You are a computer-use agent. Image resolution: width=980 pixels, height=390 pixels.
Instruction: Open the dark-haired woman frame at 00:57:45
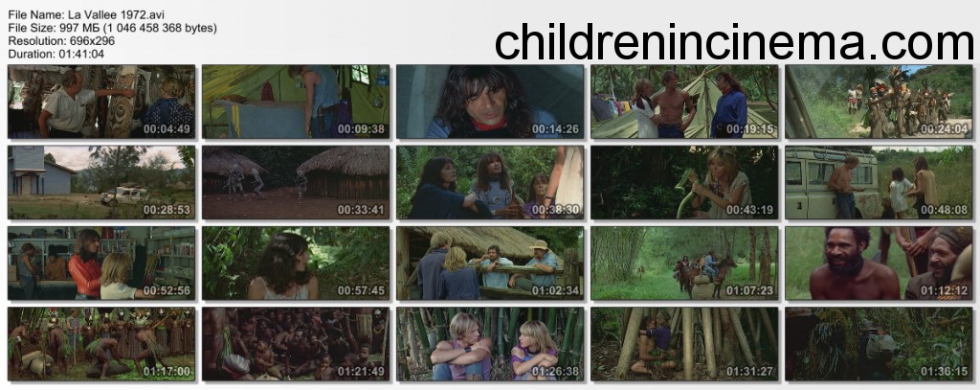296,263
